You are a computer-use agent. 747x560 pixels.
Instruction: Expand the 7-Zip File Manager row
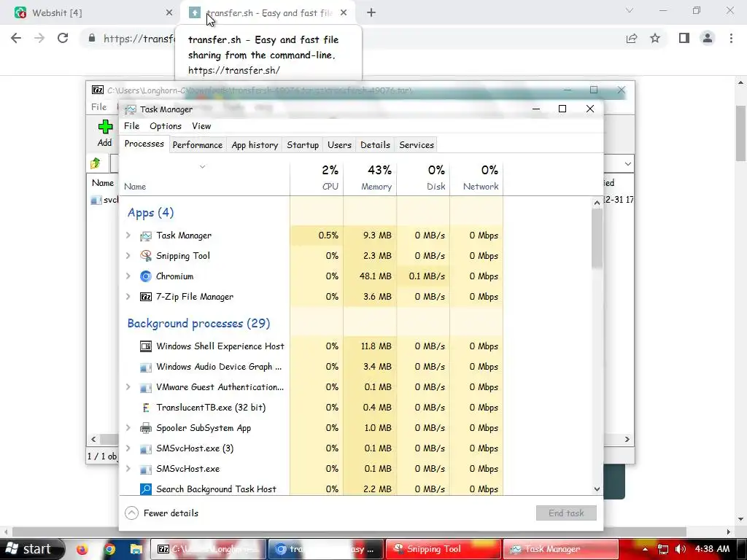click(x=128, y=297)
